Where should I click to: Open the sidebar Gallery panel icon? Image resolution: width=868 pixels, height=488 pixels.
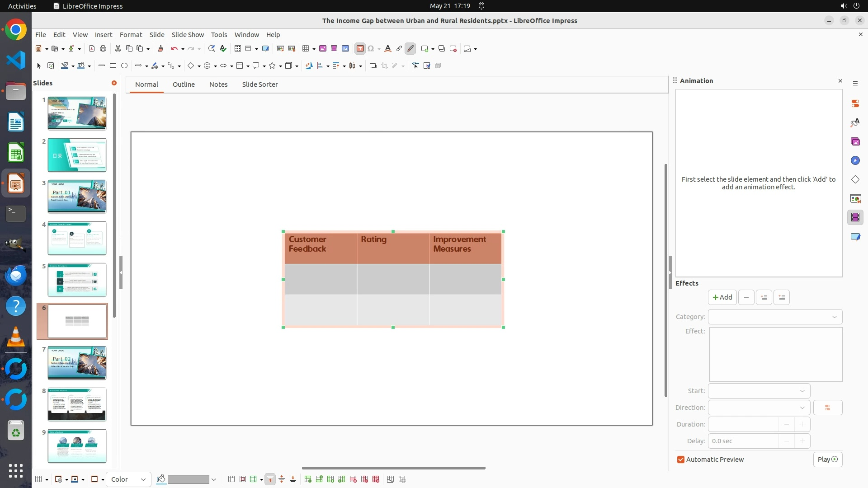855,142
